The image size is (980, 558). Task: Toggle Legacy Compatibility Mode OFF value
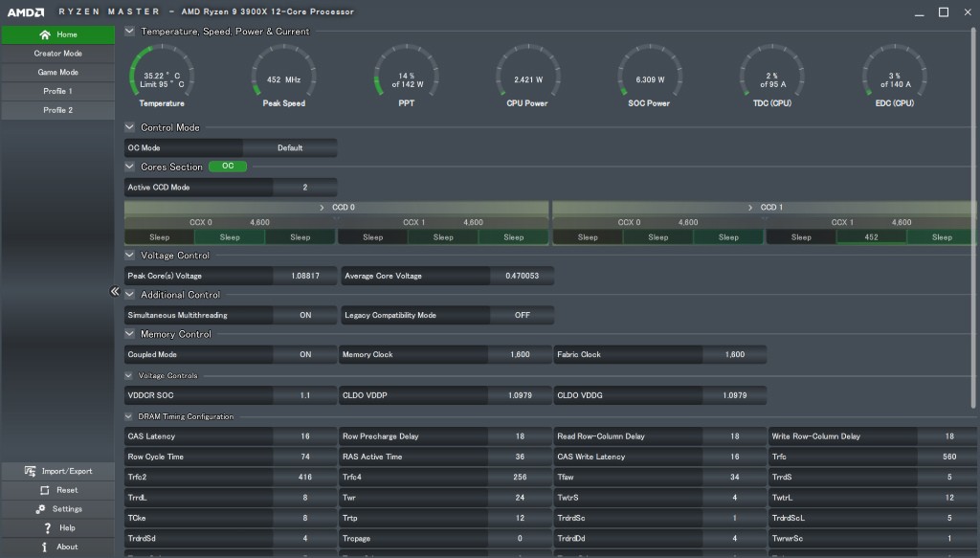pyautogui.click(x=522, y=315)
